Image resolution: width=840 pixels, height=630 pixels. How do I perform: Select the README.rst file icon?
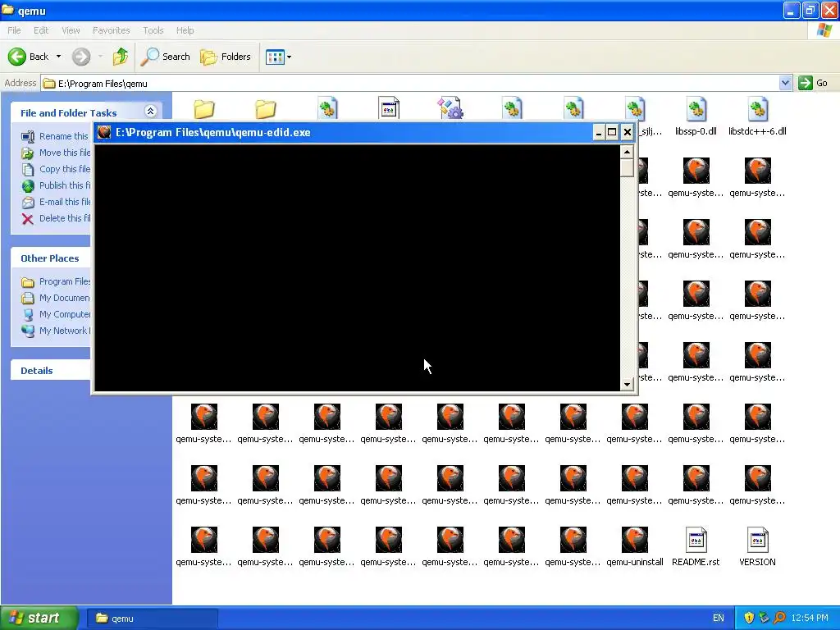point(696,540)
